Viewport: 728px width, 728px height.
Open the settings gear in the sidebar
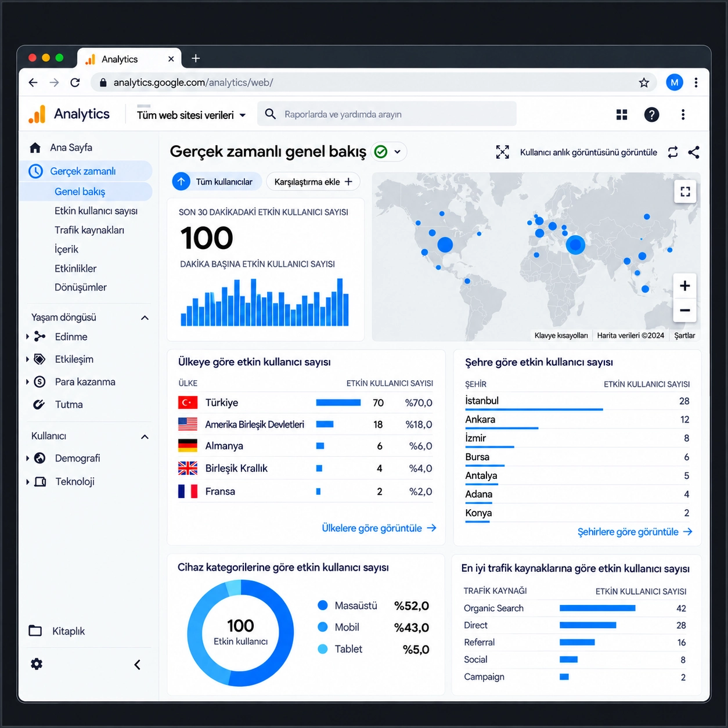tap(37, 664)
